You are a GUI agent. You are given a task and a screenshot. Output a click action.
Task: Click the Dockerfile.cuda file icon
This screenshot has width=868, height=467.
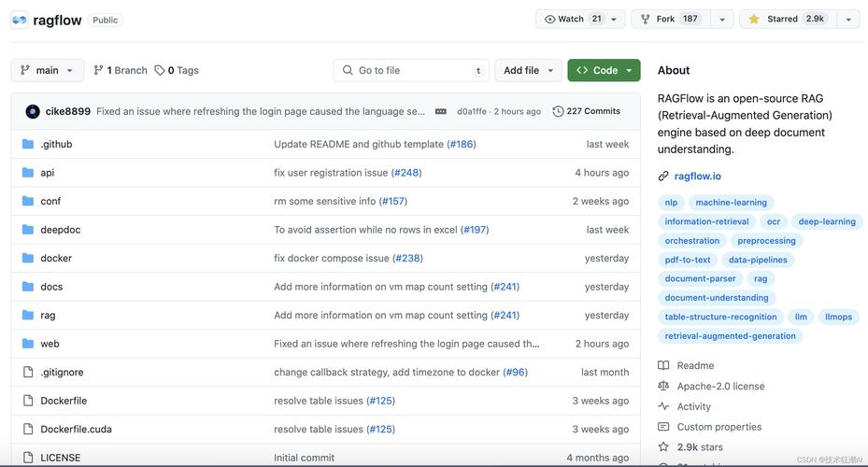pyautogui.click(x=28, y=429)
